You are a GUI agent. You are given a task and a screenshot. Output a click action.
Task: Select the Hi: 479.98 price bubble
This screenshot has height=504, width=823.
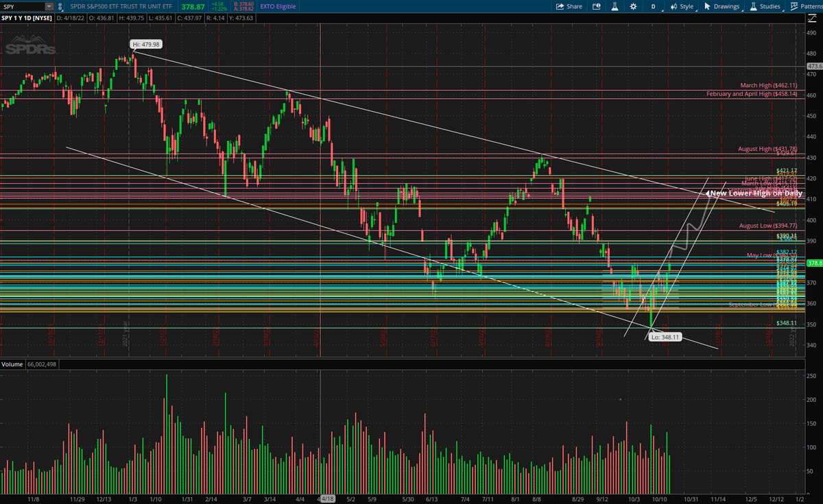click(146, 44)
